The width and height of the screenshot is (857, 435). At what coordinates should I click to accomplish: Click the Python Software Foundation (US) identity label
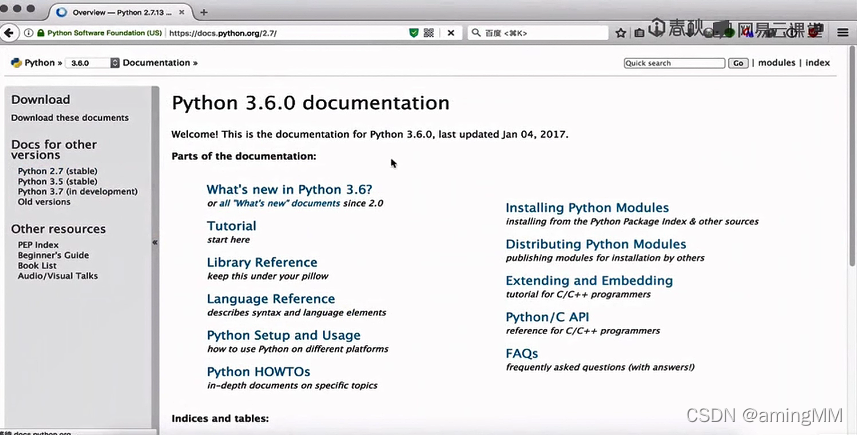(104, 33)
